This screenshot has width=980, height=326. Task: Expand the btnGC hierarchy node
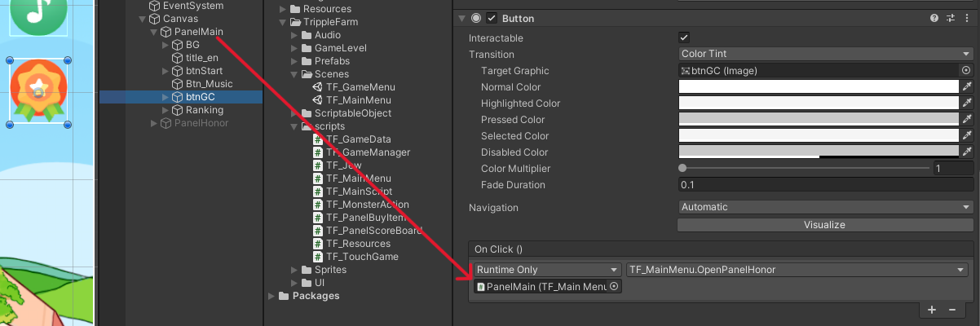(x=166, y=97)
